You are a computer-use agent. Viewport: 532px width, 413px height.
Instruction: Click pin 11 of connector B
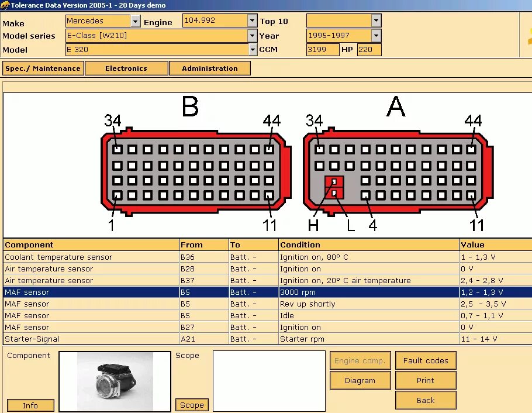point(269,195)
